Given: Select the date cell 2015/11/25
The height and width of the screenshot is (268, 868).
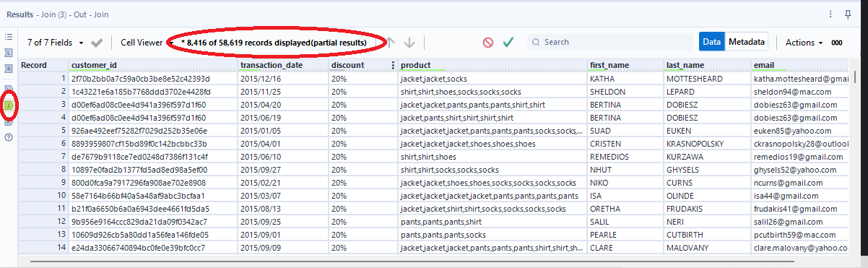Looking at the screenshot, I should point(282,92).
